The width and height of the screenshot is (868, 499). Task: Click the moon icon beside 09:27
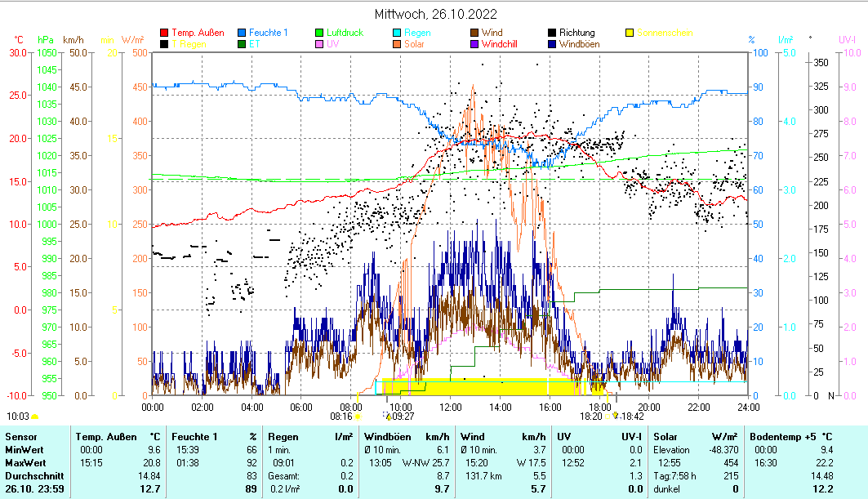(x=388, y=416)
